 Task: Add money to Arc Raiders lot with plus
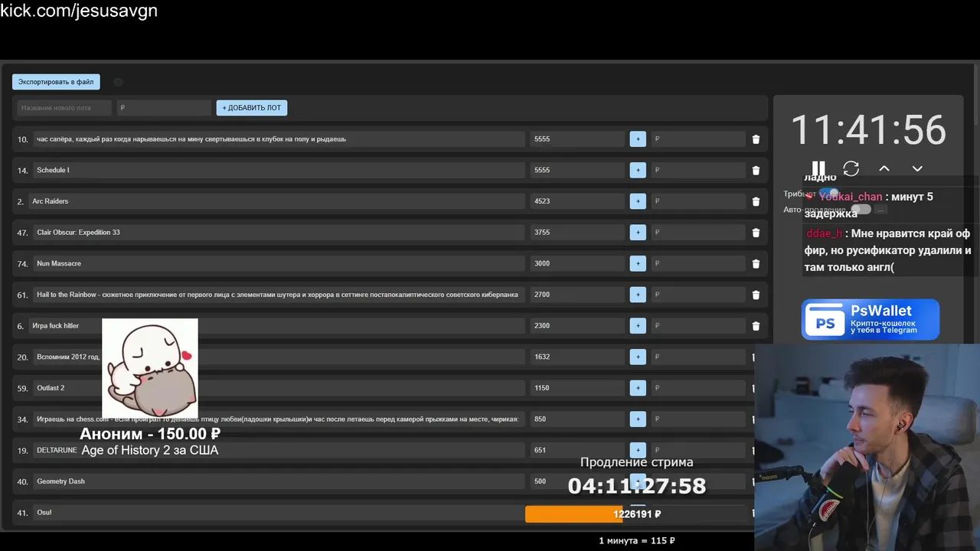638,201
